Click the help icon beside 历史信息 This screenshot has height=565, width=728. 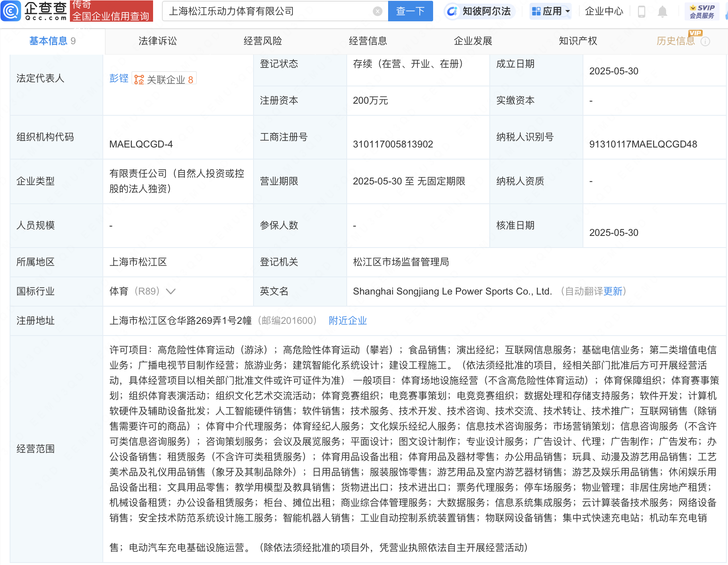click(705, 41)
